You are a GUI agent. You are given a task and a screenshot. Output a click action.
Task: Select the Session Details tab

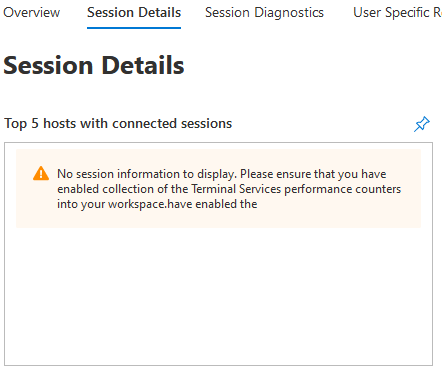[134, 13]
